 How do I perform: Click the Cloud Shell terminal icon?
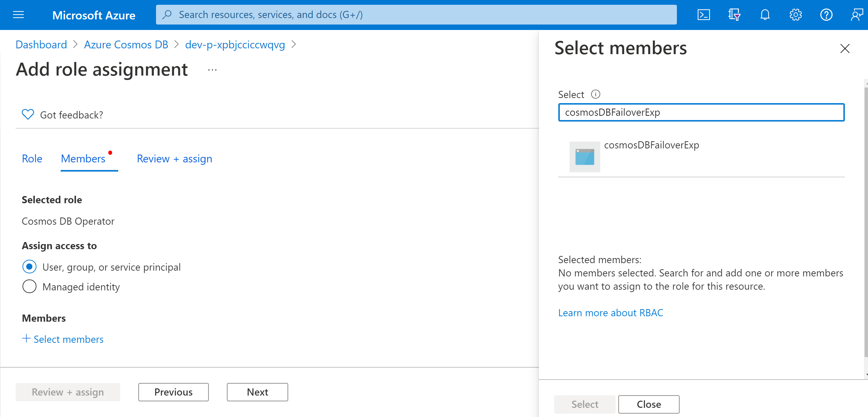click(x=703, y=15)
